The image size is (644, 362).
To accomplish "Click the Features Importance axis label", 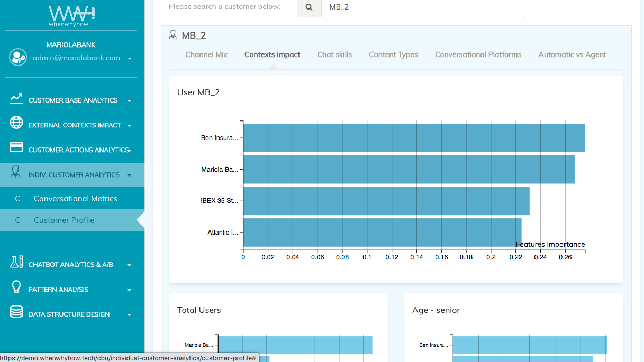I will click(550, 244).
